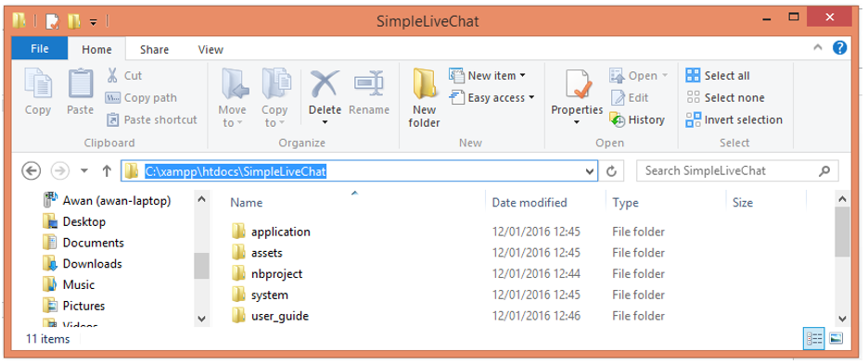
Task: Open the Properties icon in ribbon
Action: click(578, 84)
